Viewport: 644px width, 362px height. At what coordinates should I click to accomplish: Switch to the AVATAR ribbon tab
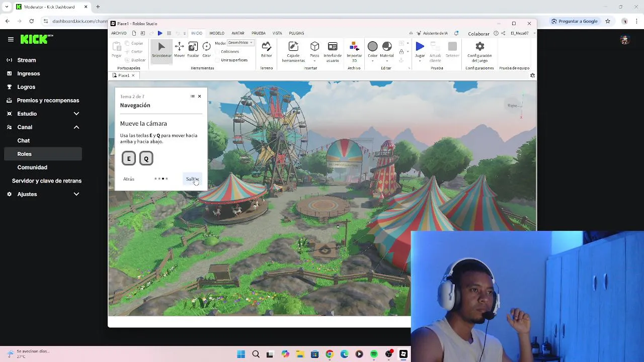click(x=238, y=33)
